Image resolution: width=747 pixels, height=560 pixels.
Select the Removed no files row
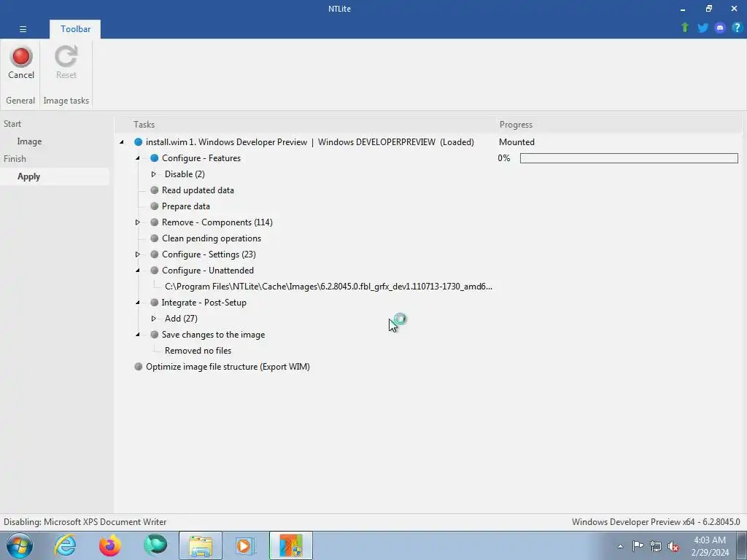(x=198, y=351)
